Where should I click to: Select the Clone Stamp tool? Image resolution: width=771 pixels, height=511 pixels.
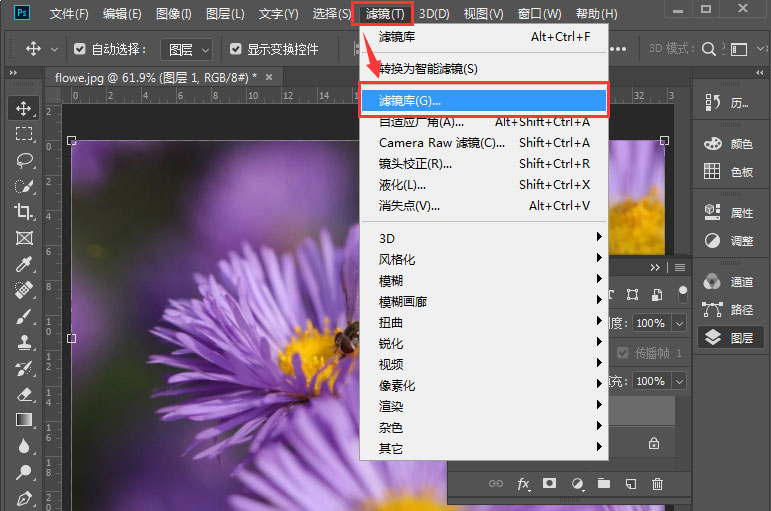pyautogui.click(x=23, y=342)
